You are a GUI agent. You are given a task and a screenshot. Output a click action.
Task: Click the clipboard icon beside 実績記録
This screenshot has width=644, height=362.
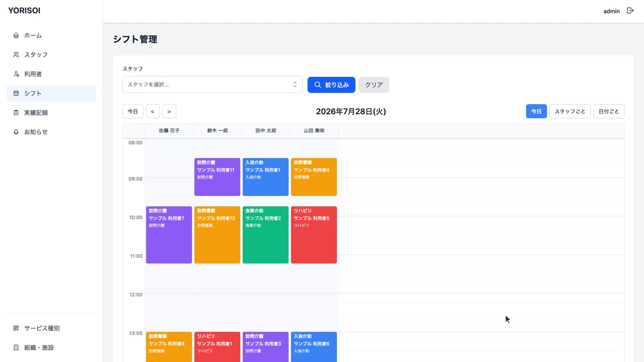click(x=16, y=113)
